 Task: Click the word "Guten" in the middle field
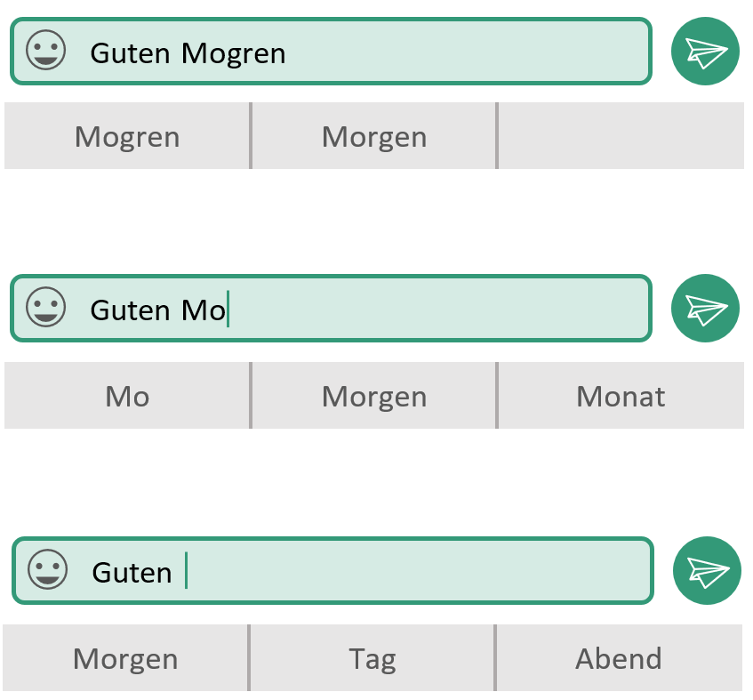click(x=130, y=310)
